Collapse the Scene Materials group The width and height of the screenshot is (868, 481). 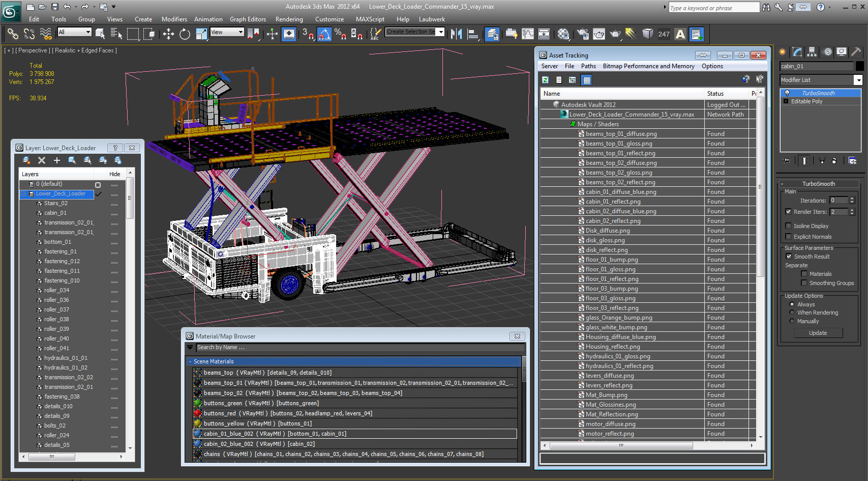(190, 361)
